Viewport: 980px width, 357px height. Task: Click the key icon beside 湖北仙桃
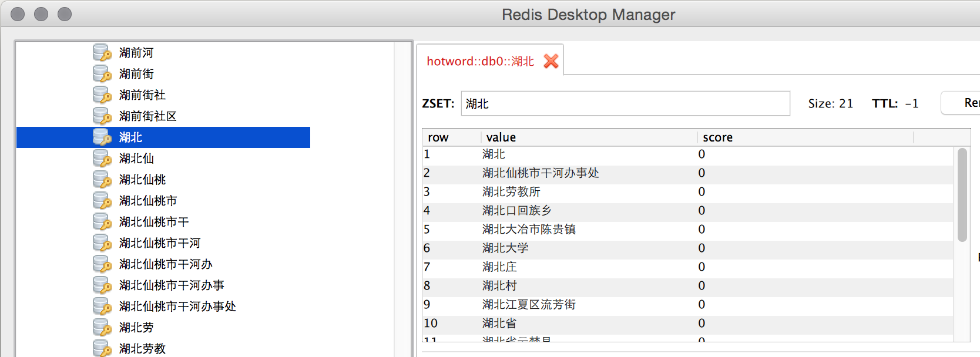tap(102, 180)
